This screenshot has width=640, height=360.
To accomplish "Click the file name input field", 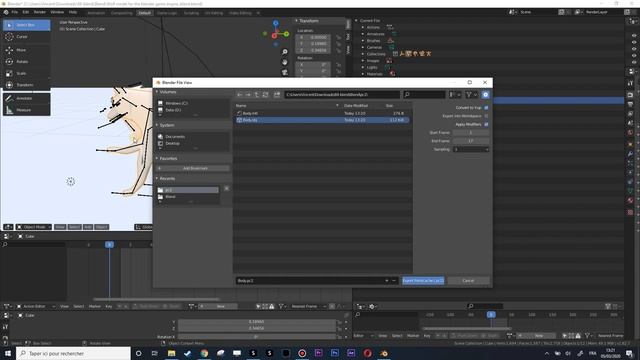I will pos(312,281).
